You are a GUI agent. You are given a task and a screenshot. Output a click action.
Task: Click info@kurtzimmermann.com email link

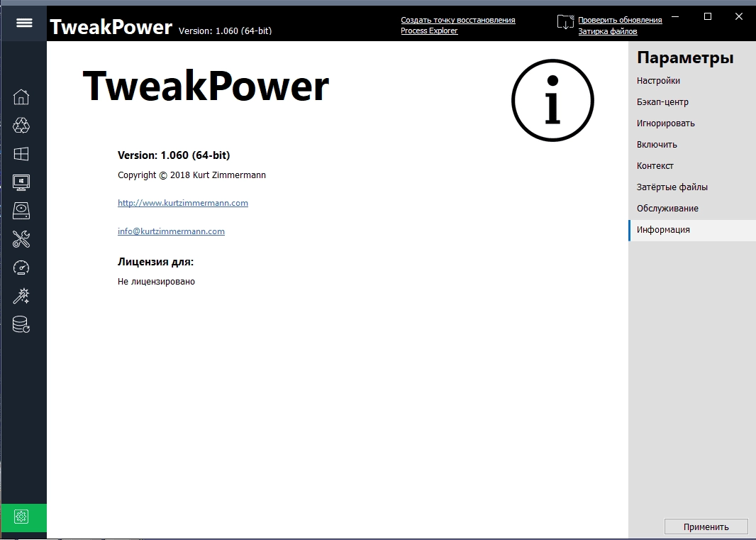[x=171, y=231]
